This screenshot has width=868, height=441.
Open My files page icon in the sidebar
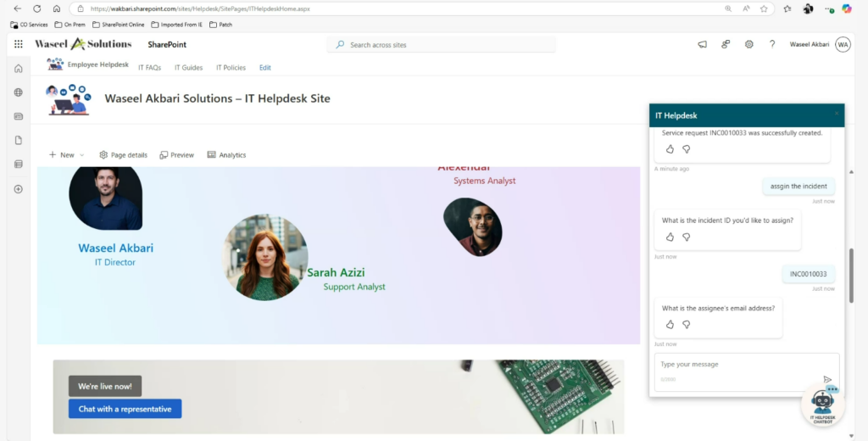coord(19,140)
